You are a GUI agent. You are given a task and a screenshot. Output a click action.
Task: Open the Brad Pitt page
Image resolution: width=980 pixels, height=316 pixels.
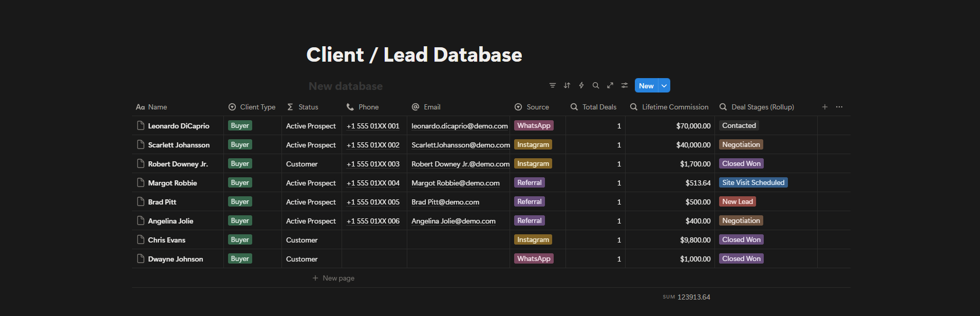162,202
